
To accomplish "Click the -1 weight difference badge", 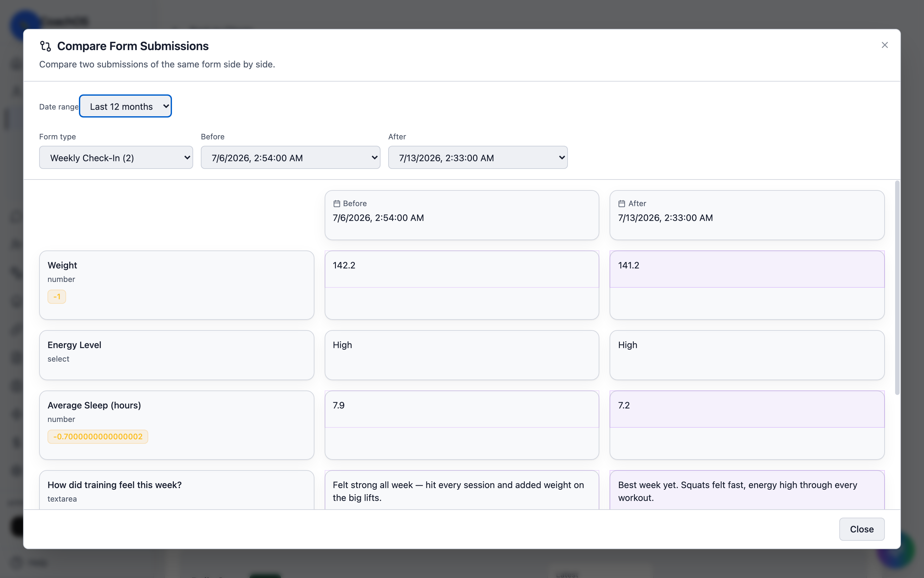I will pos(56,297).
